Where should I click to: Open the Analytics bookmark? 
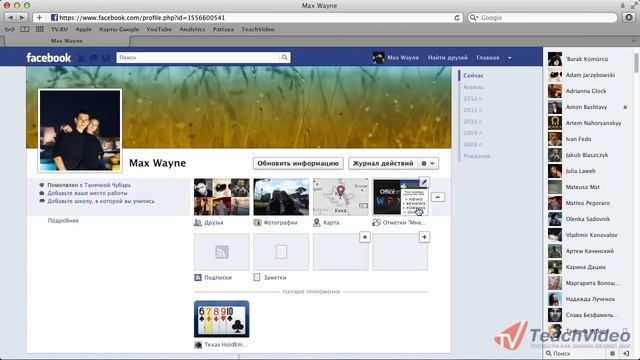(192, 29)
